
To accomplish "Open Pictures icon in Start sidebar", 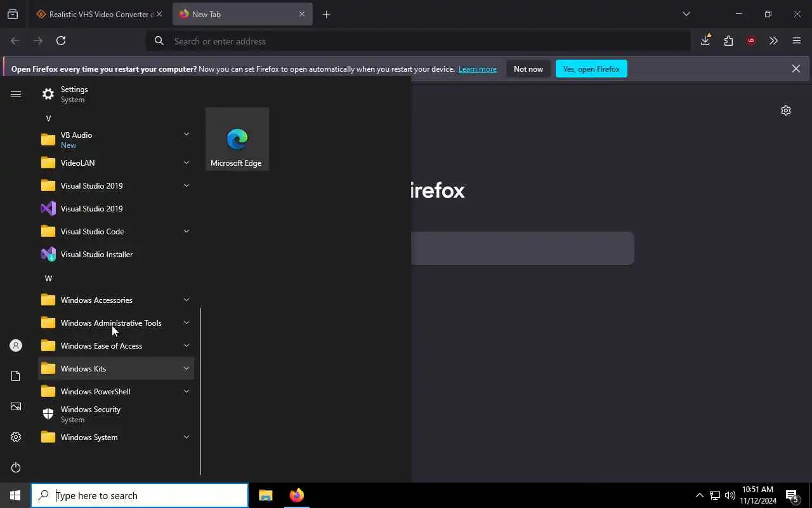I will (x=16, y=406).
